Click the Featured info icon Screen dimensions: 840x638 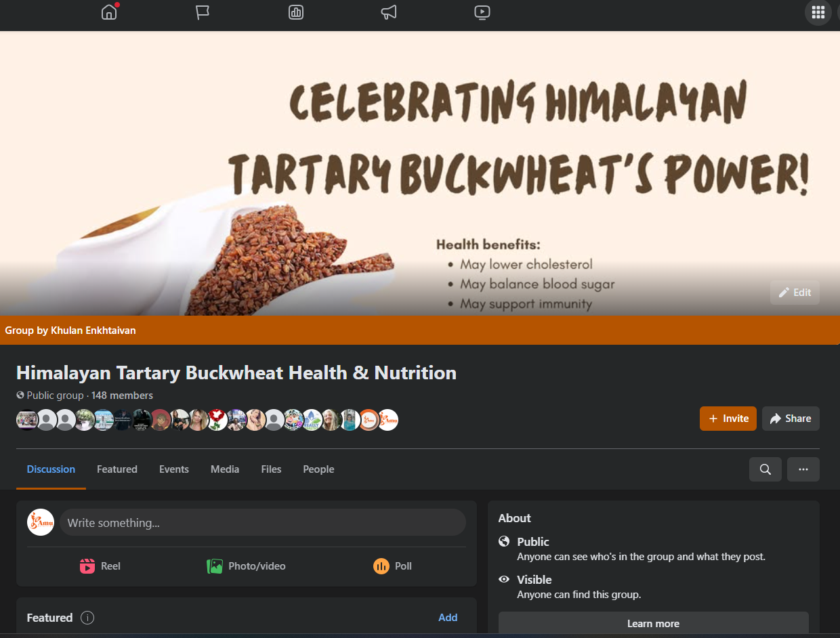(x=87, y=618)
